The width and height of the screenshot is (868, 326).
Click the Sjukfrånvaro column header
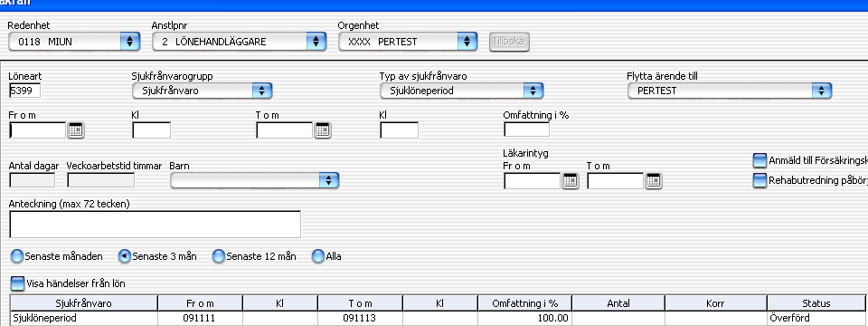pos(84,303)
